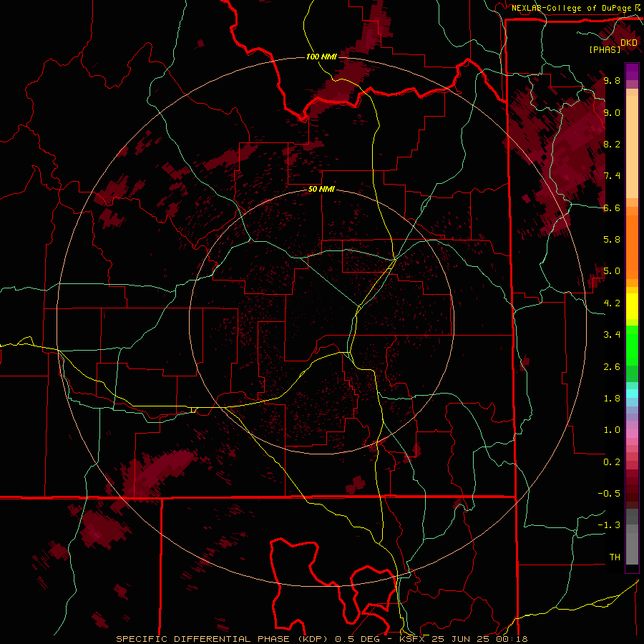The height and width of the screenshot is (644, 644).
Task: Click the TH threshold label on scale
Action: [615, 557]
